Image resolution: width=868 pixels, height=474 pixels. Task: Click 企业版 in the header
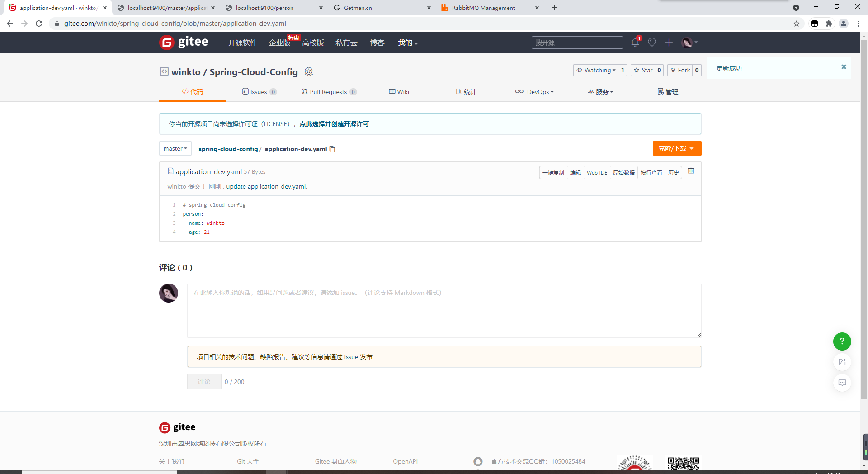[279, 43]
